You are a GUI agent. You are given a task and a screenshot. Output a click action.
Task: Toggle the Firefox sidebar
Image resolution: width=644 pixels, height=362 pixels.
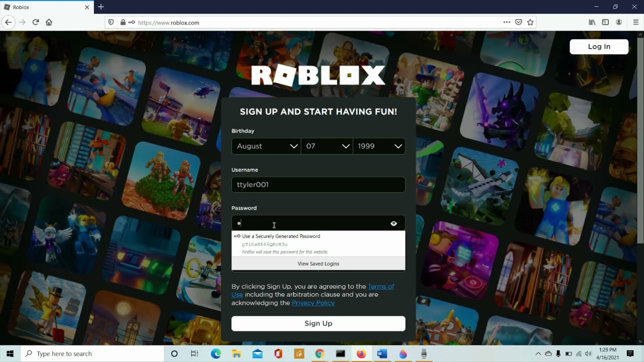pos(605,22)
